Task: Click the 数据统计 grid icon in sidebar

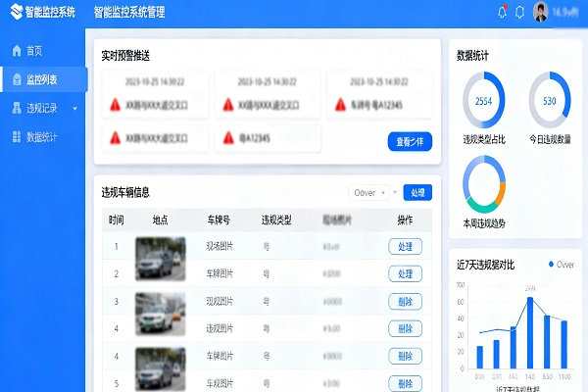Action: tap(16, 136)
